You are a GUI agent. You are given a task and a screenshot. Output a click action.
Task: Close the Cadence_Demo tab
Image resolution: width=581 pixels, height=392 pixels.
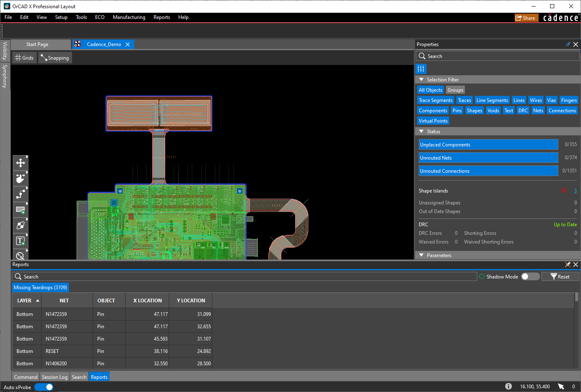(128, 44)
